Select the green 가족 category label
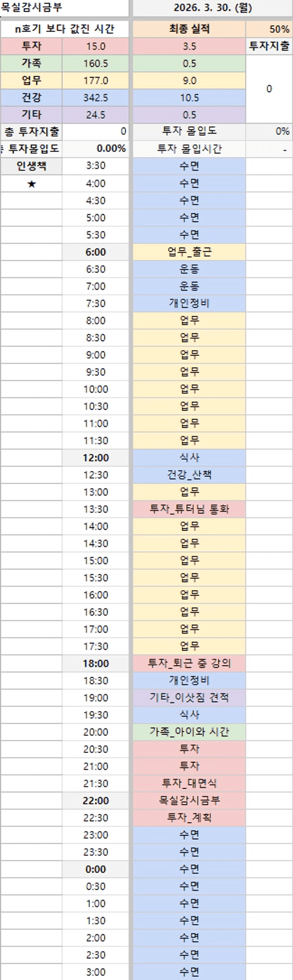Viewport: 293px width, 980px height. pos(31,64)
